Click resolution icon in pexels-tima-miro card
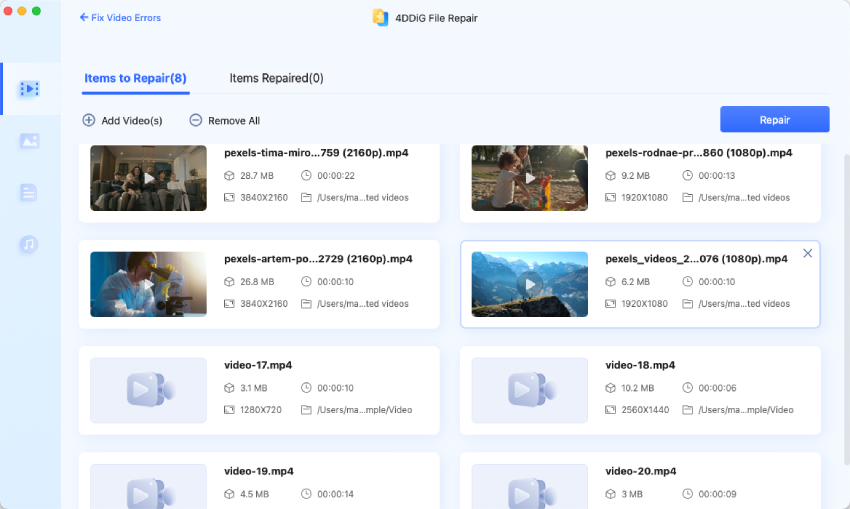 coord(229,197)
